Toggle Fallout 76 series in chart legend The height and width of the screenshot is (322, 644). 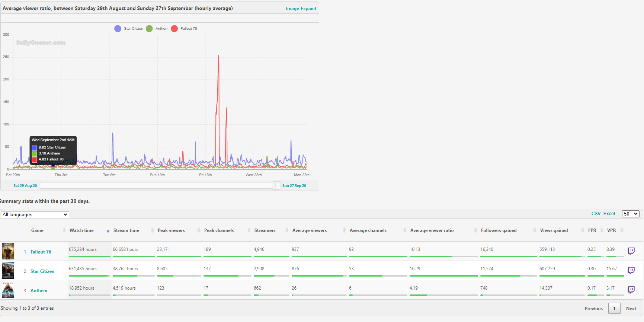point(184,29)
